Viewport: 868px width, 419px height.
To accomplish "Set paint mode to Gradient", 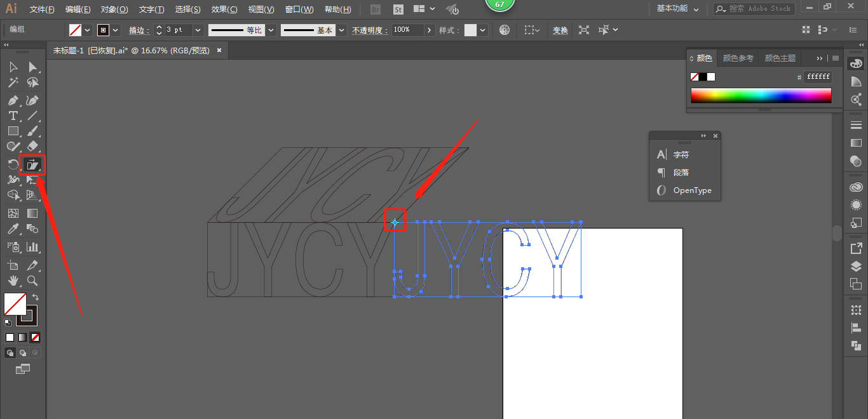I will (x=23, y=337).
